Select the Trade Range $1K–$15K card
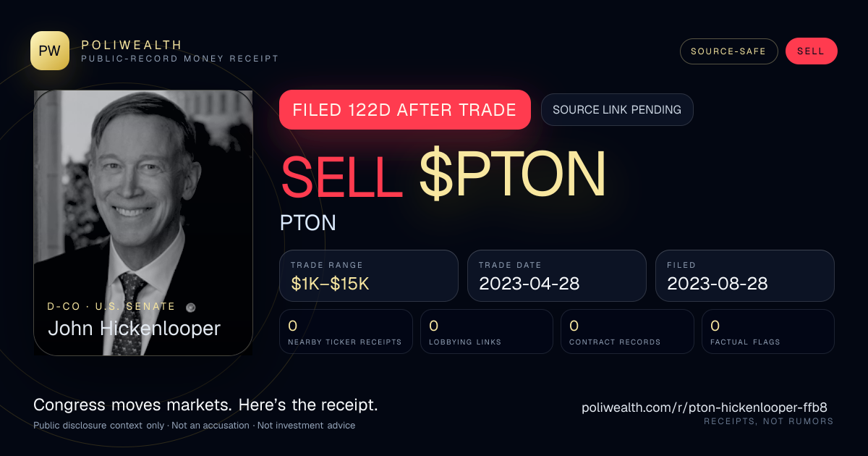Viewport: 868px width, 456px height. [x=369, y=276]
